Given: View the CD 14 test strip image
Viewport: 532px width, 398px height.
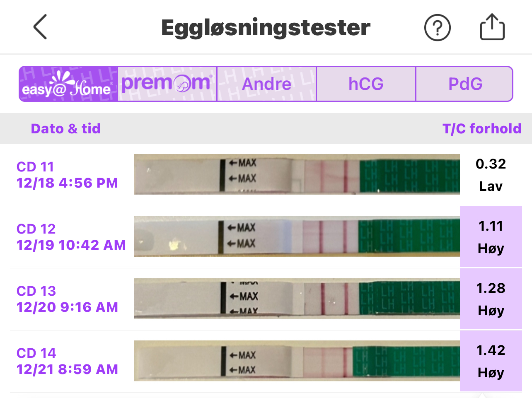Looking at the screenshot, I should [x=297, y=361].
